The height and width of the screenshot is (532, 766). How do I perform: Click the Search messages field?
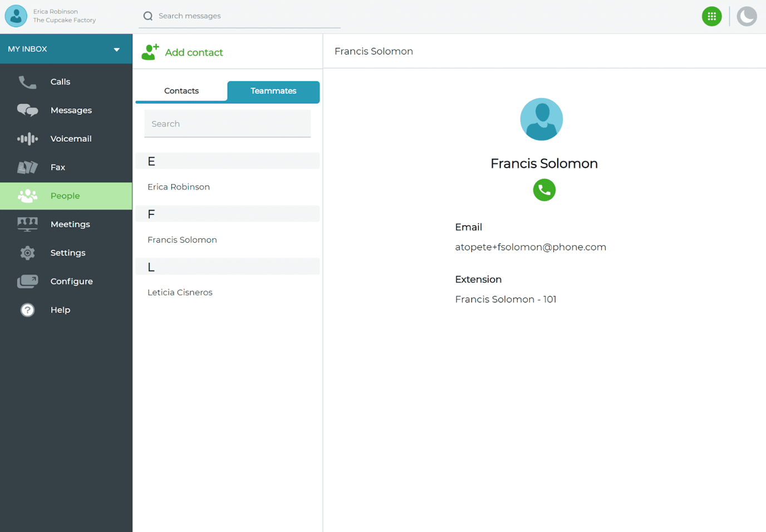click(239, 16)
